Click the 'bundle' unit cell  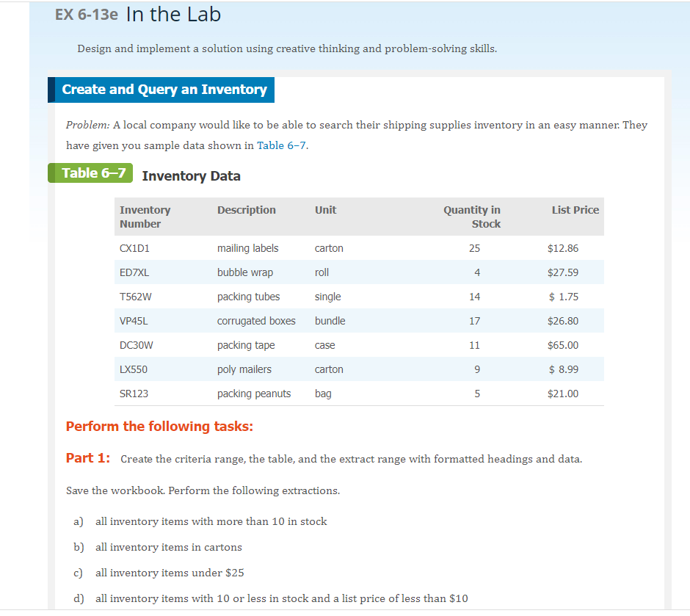pyautogui.click(x=330, y=321)
